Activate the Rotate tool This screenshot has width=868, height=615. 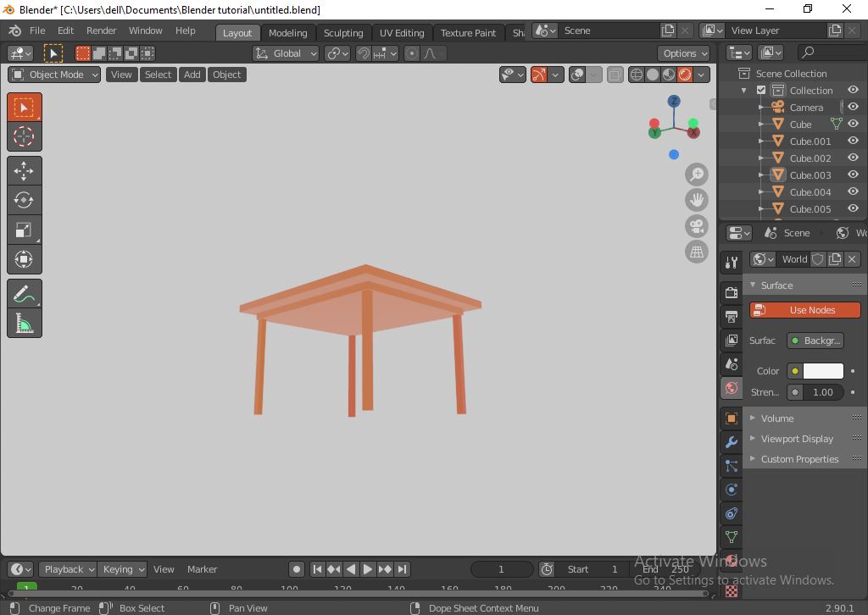click(x=24, y=200)
